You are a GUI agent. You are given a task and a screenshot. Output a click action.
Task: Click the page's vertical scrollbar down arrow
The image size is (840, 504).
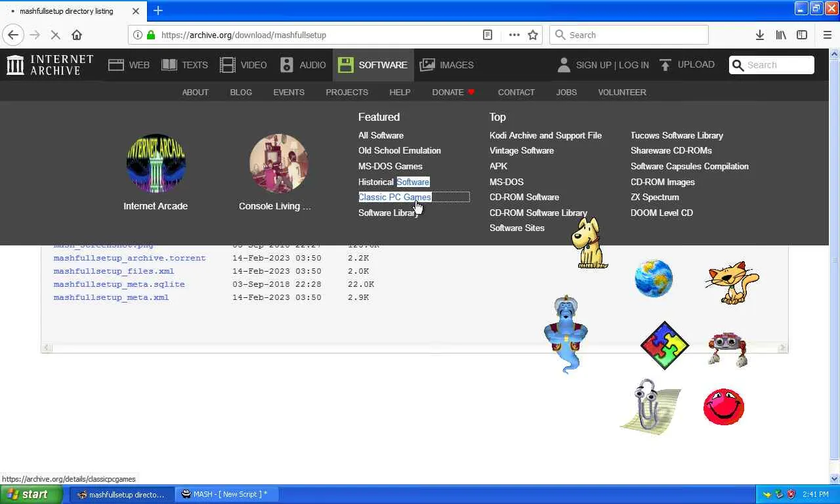click(835, 478)
